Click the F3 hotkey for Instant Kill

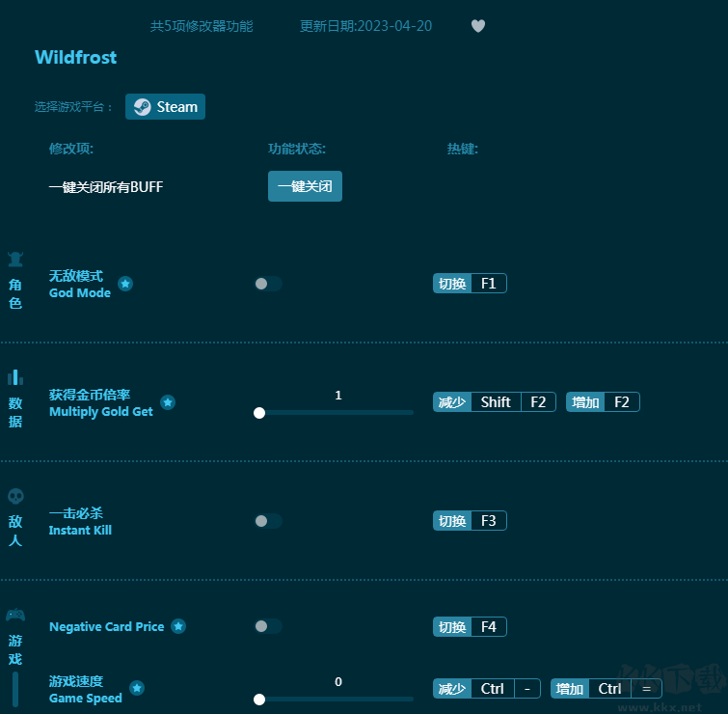(x=470, y=521)
